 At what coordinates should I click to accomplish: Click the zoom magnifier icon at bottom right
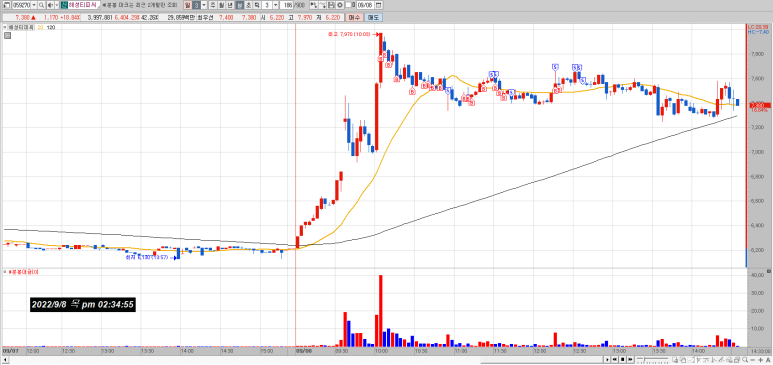[744, 360]
